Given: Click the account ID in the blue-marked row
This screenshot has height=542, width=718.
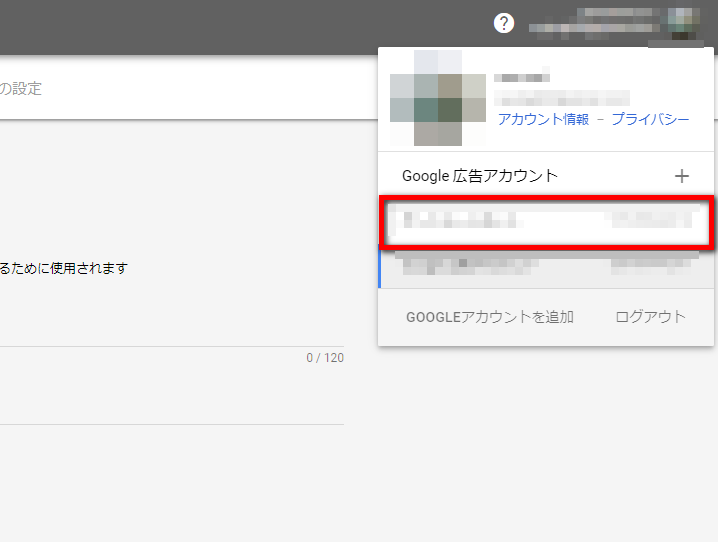Looking at the screenshot, I should [x=652, y=265].
